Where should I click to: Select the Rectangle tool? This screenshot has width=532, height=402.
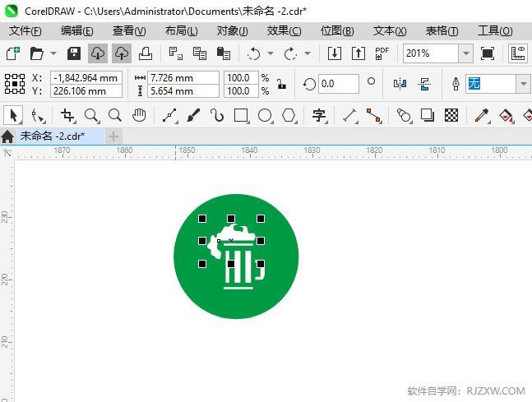tap(241, 115)
